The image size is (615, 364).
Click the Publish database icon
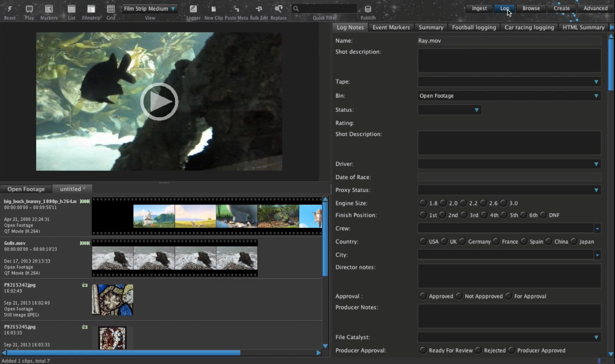(x=368, y=10)
